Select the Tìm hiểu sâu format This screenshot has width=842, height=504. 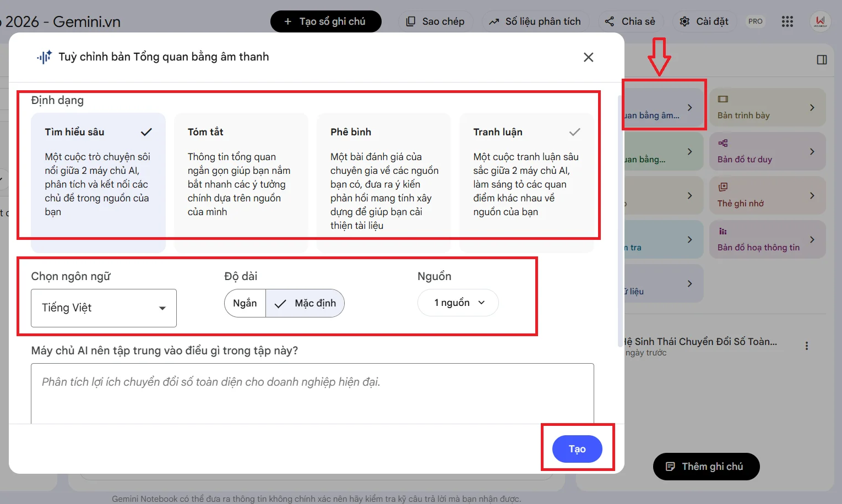[x=98, y=183]
